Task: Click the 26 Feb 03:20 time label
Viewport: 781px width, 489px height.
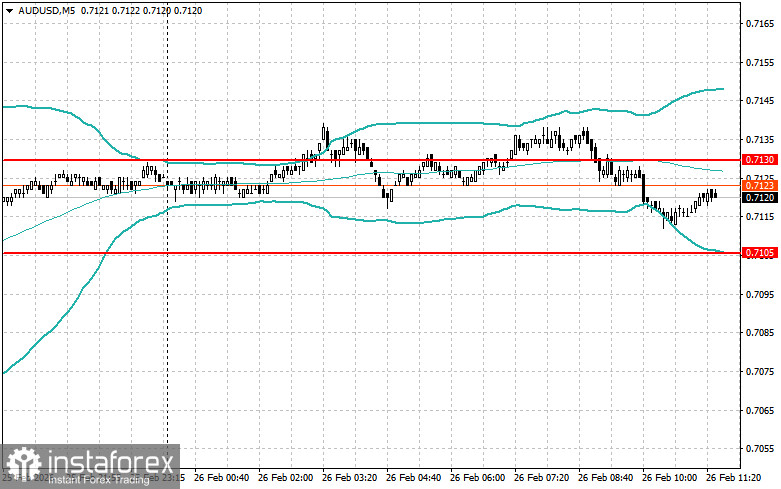Action: [x=350, y=478]
